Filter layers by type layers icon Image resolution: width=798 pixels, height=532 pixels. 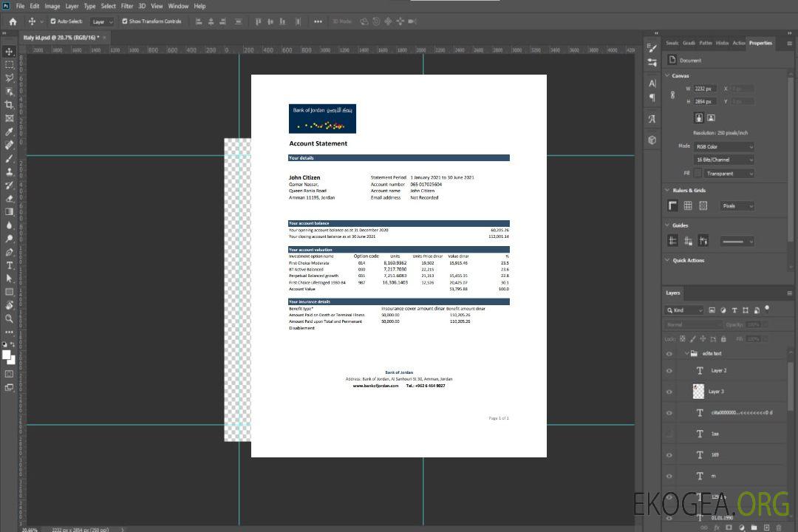(x=734, y=310)
